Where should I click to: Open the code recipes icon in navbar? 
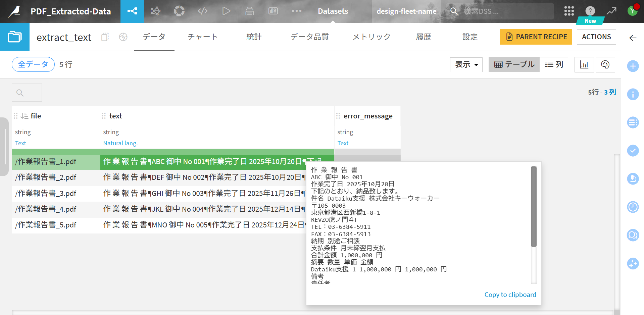pos(203,11)
